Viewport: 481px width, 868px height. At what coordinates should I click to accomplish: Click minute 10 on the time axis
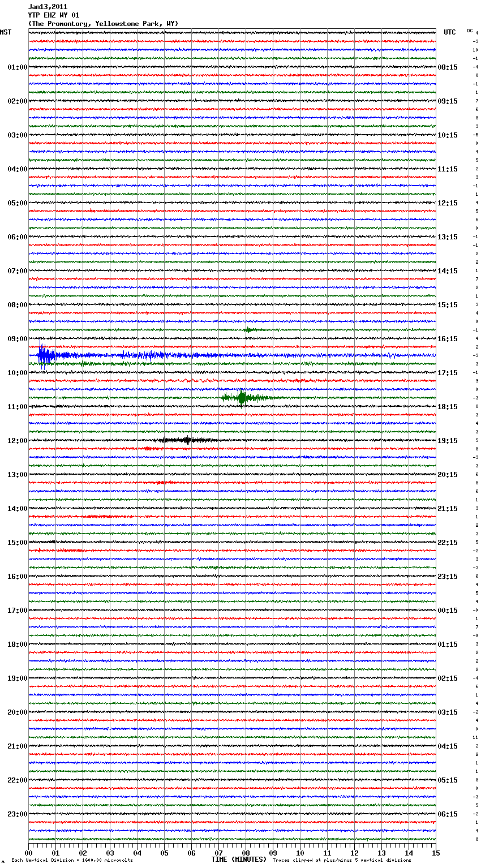(300, 853)
